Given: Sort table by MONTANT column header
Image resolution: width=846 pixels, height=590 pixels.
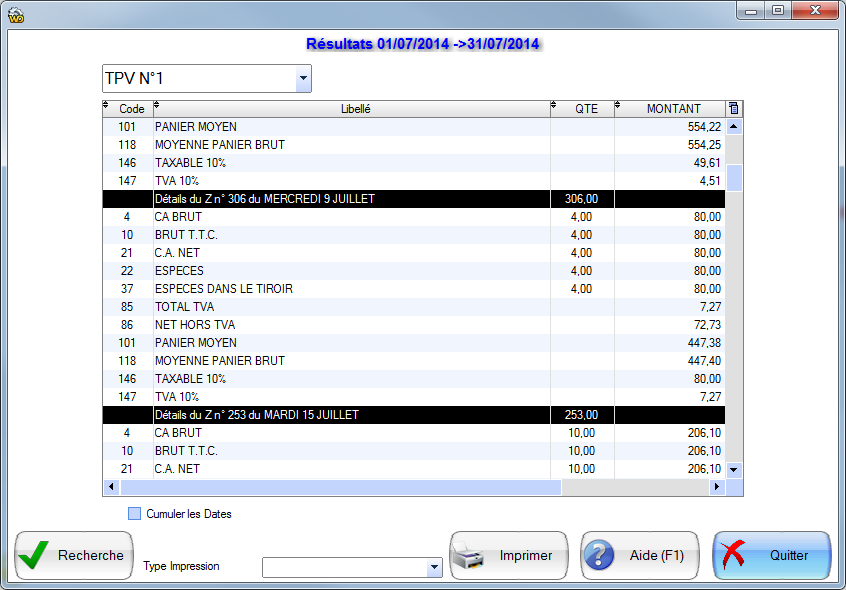Looking at the screenshot, I should coord(673,109).
